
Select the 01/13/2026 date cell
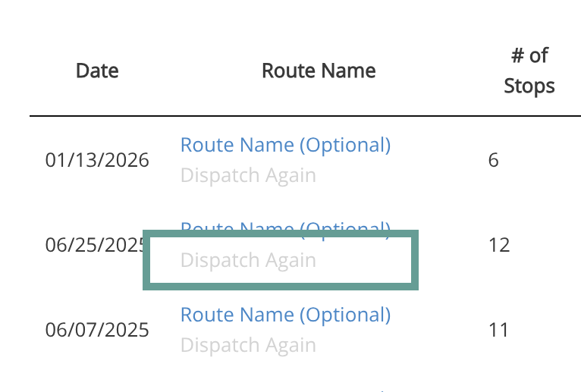click(x=97, y=161)
